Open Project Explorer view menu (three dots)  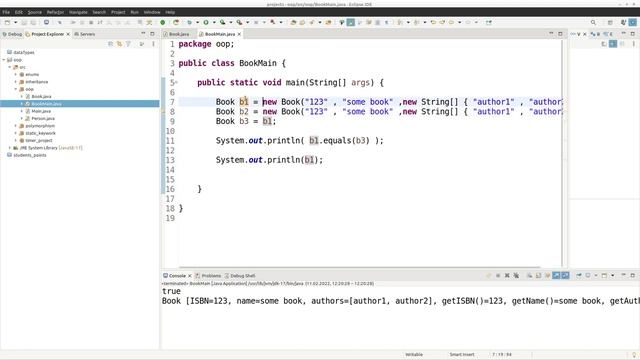[x=153, y=44]
